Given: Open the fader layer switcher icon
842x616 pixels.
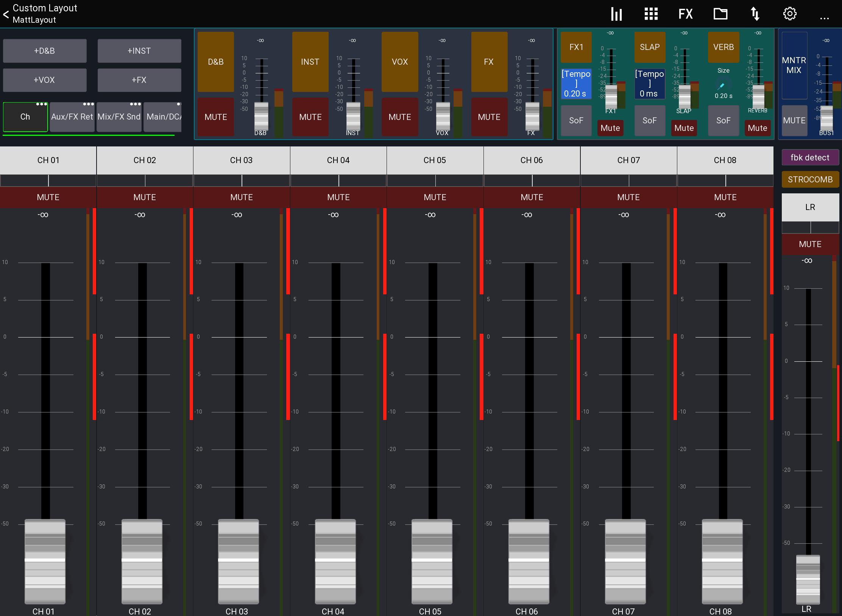Looking at the screenshot, I should 755,14.
